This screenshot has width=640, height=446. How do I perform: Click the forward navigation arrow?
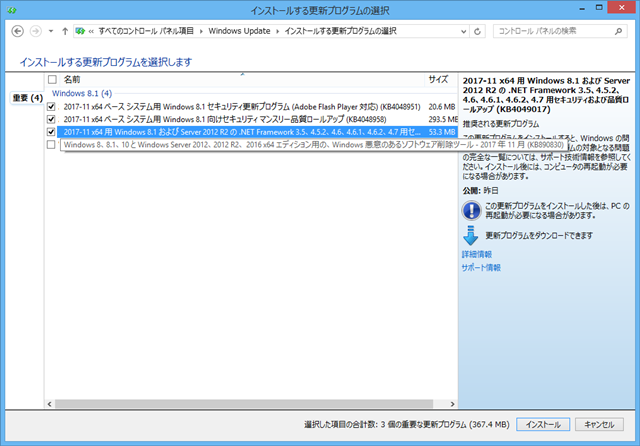coord(36,31)
